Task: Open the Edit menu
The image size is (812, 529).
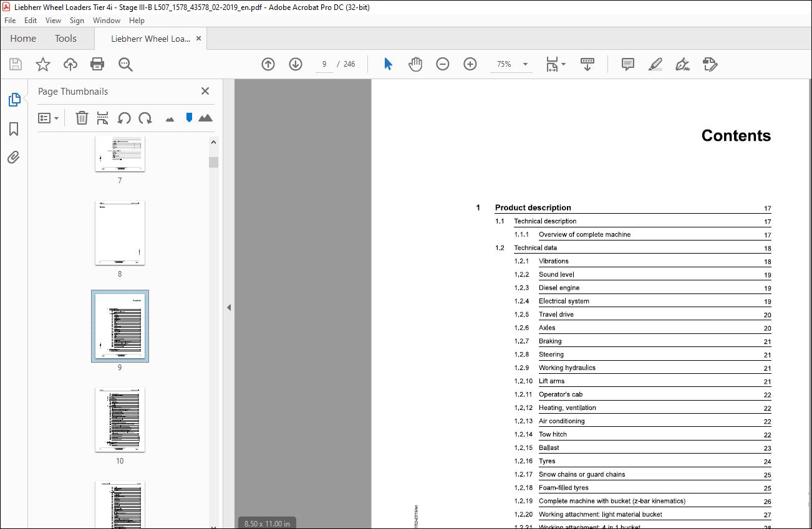Action: 31,21
